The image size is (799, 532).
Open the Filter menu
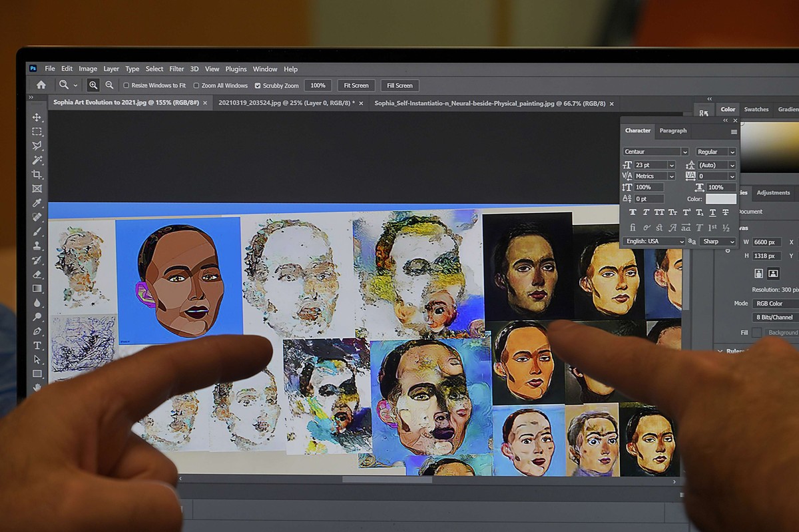[176, 69]
